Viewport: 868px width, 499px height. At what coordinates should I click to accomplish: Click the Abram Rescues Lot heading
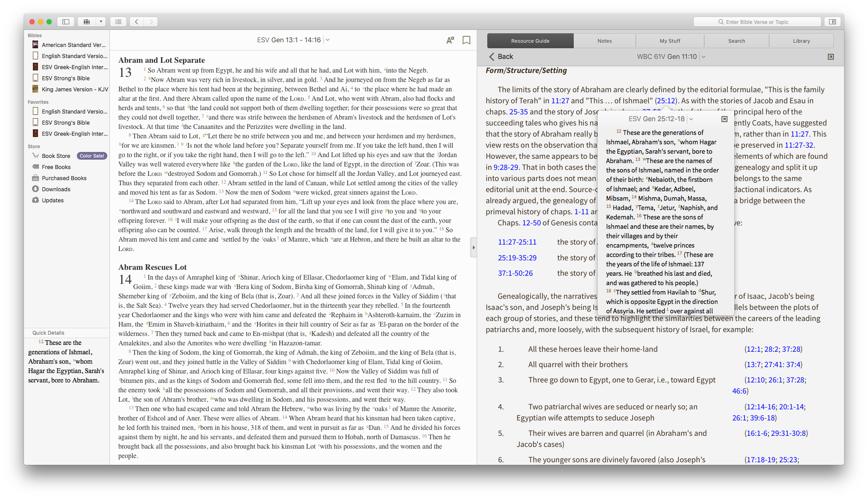coord(152,267)
